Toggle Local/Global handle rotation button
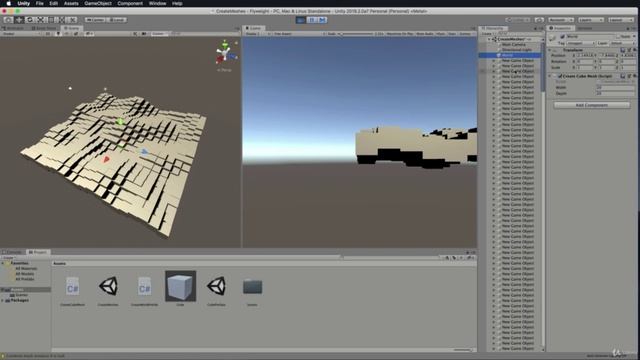Image resolution: width=640 pixels, height=360 pixels. 117,20
